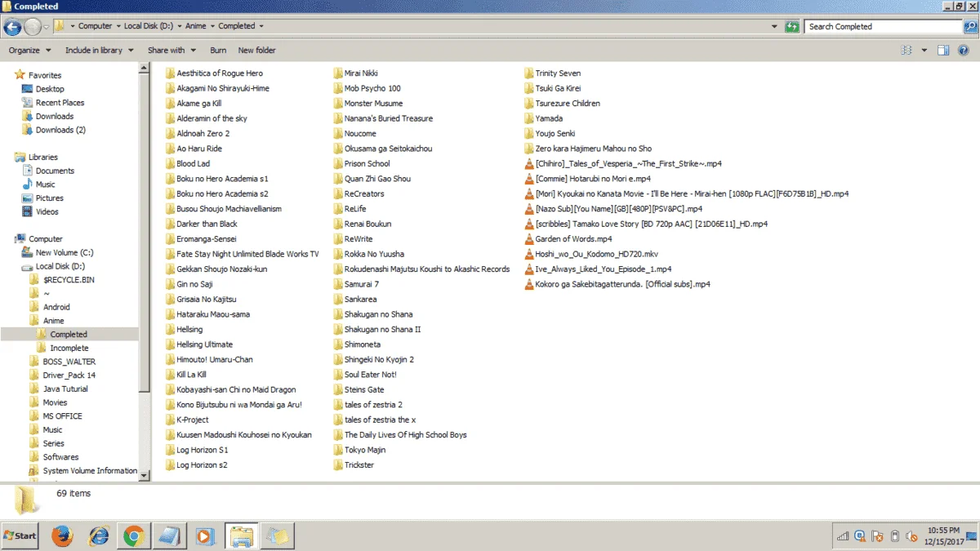This screenshot has height=551, width=980.
Task: Click Computer in the address breadcrumb
Action: click(95, 26)
